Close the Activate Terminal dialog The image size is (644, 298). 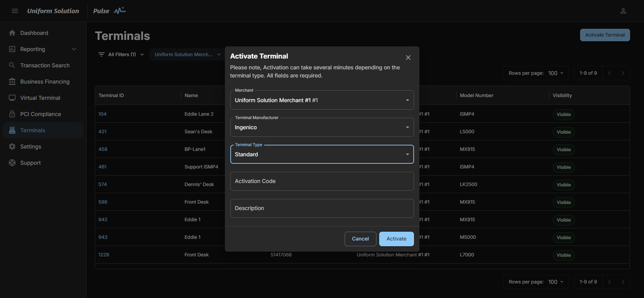[x=408, y=58]
